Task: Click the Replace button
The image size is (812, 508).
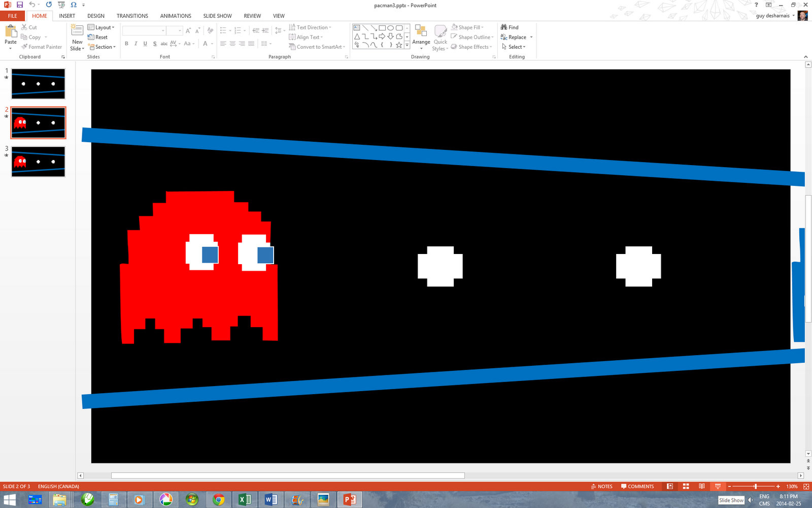Action: pos(514,37)
